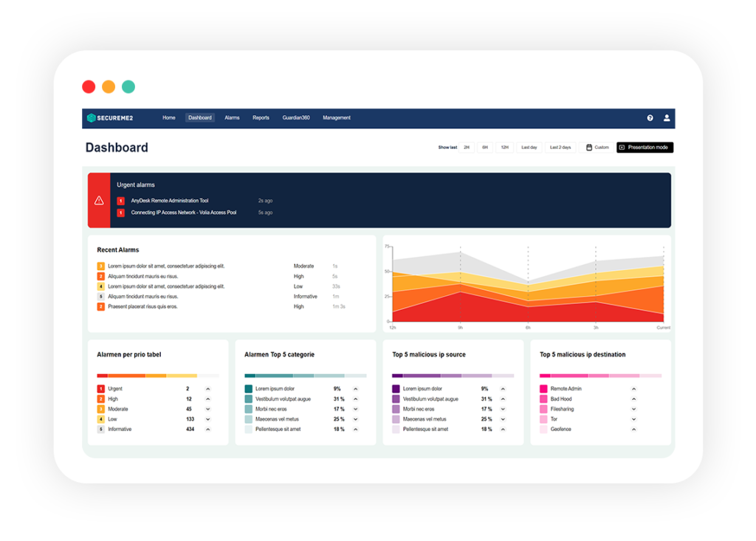This screenshot has height=541, width=756.
Task: Click the urgent alarms warning triangle icon
Action: click(x=99, y=201)
